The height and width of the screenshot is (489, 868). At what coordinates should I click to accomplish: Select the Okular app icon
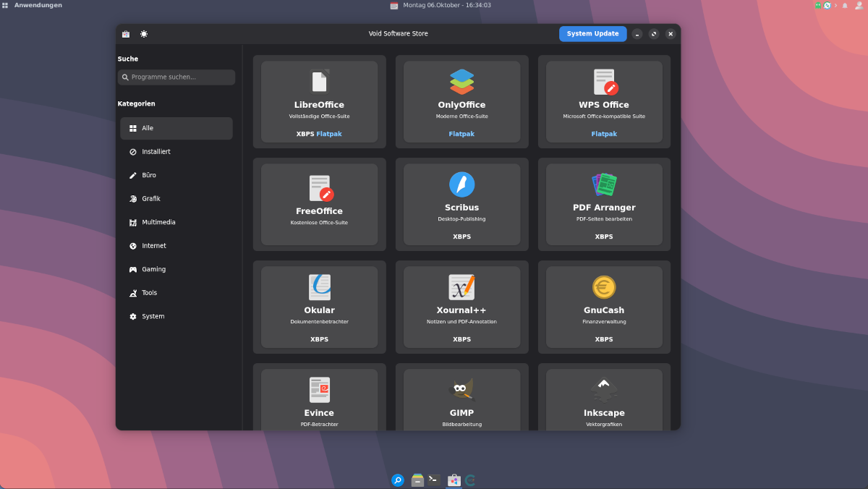pos(319,287)
